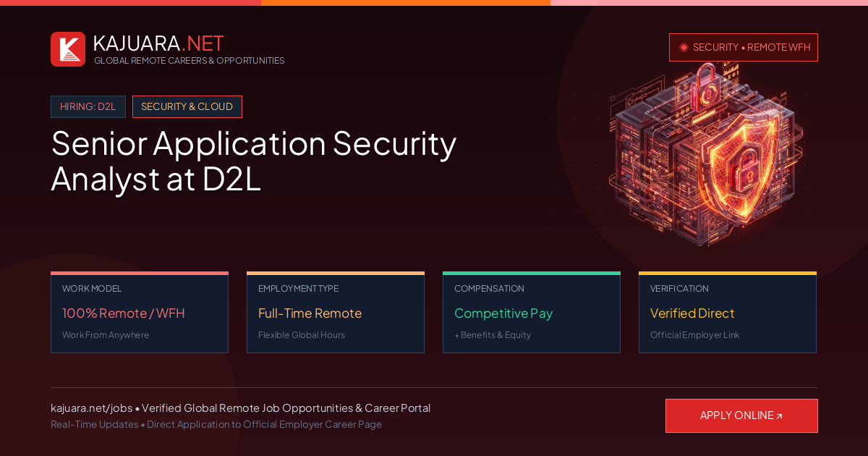This screenshot has height=456, width=868.
Task: Click the 'Real-Time Updates' footer line
Action: tap(216, 425)
